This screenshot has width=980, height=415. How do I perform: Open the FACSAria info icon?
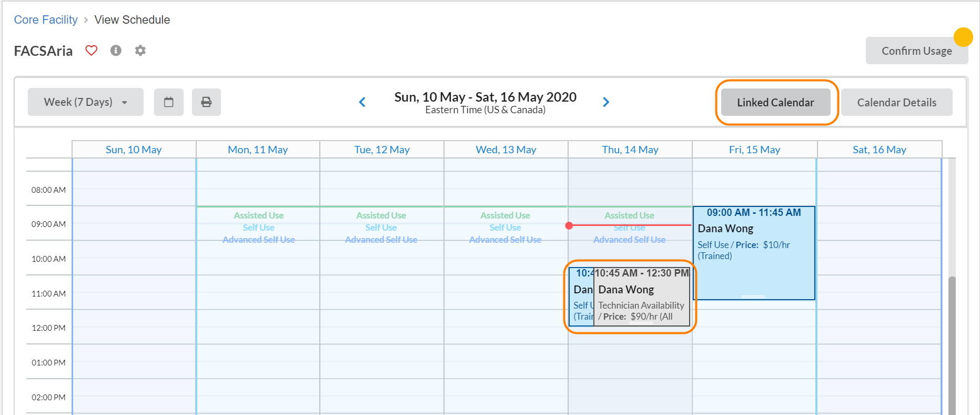pos(116,51)
